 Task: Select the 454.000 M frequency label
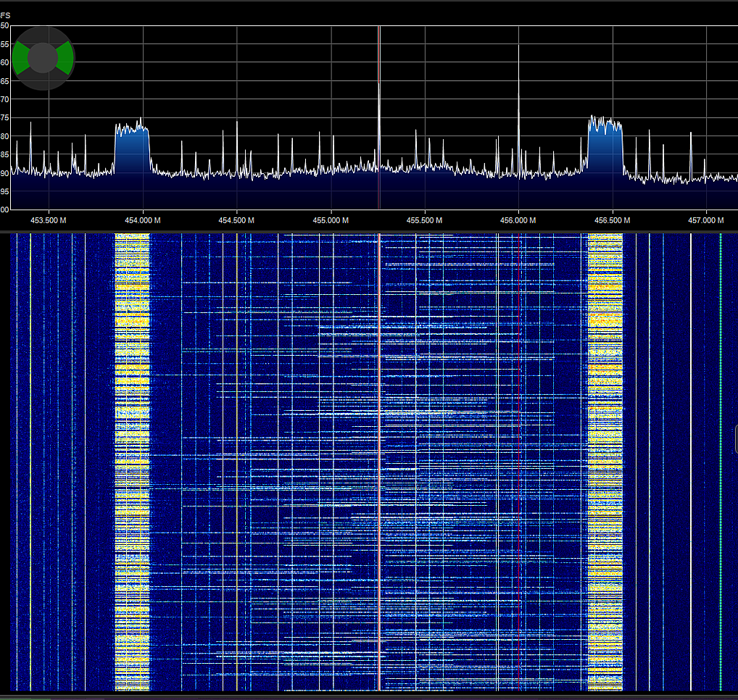143,220
